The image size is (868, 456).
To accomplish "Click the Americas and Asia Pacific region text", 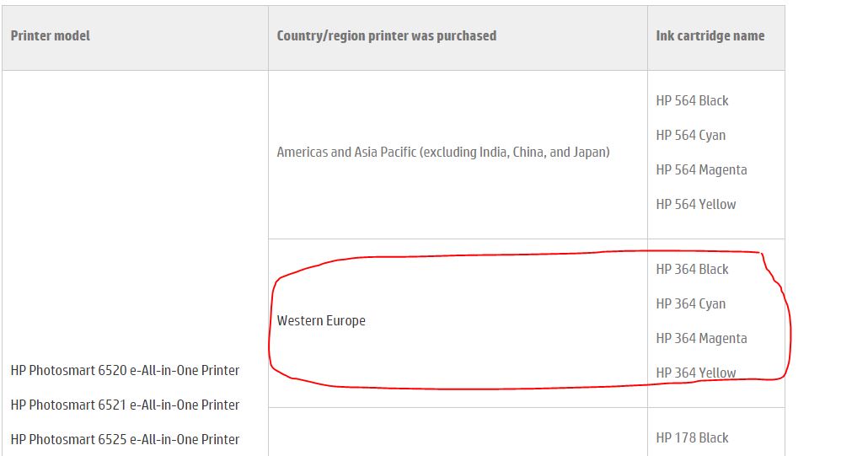I will [x=443, y=153].
